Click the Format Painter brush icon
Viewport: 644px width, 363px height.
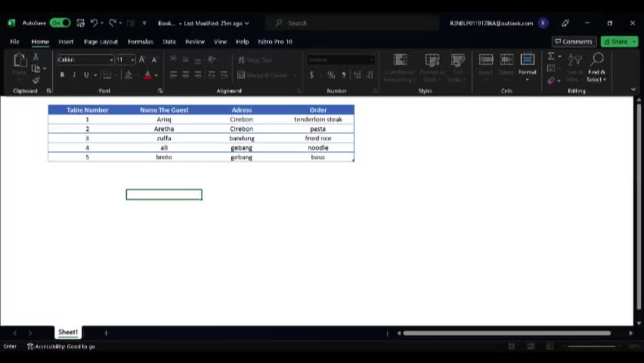pos(36,80)
